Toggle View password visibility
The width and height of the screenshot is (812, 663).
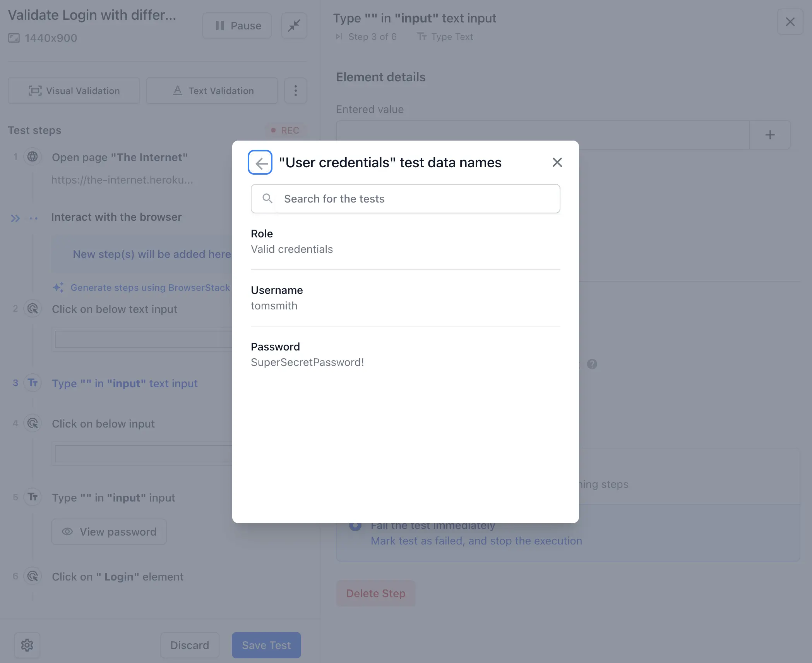click(x=109, y=532)
